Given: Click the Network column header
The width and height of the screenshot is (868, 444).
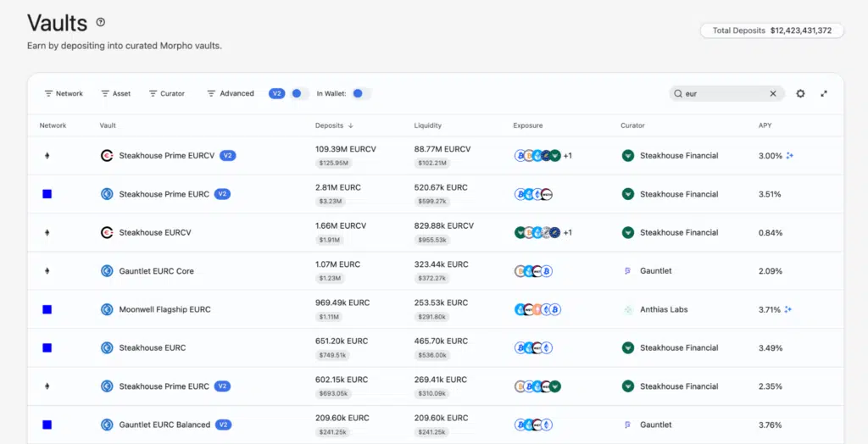Looking at the screenshot, I should click(x=53, y=125).
